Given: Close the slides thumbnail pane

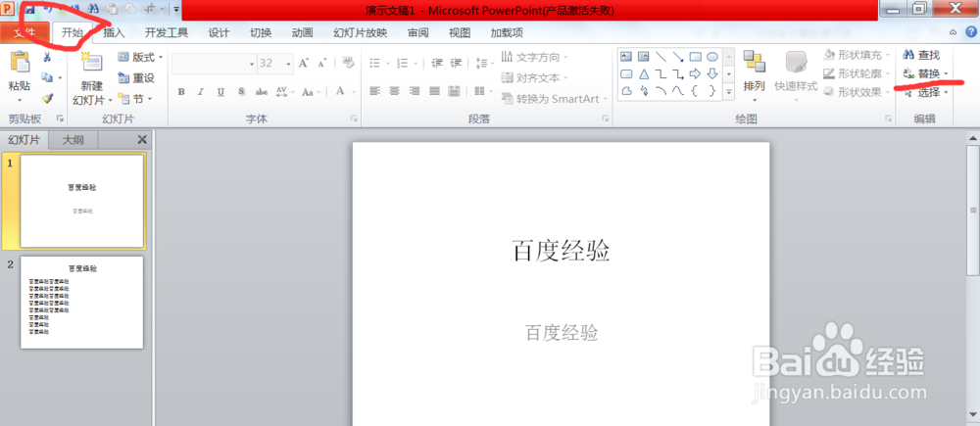Looking at the screenshot, I should click(142, 140).
